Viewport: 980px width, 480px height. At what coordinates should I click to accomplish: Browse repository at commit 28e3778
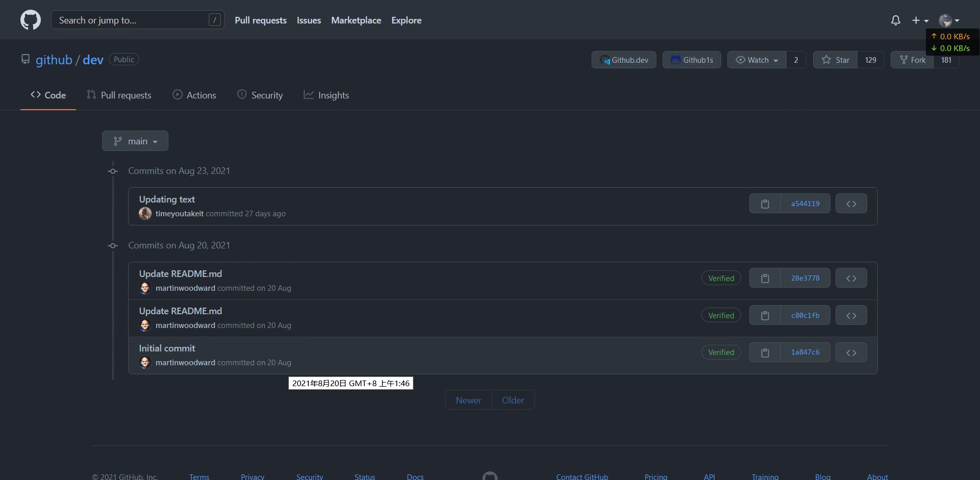[851, 278]
